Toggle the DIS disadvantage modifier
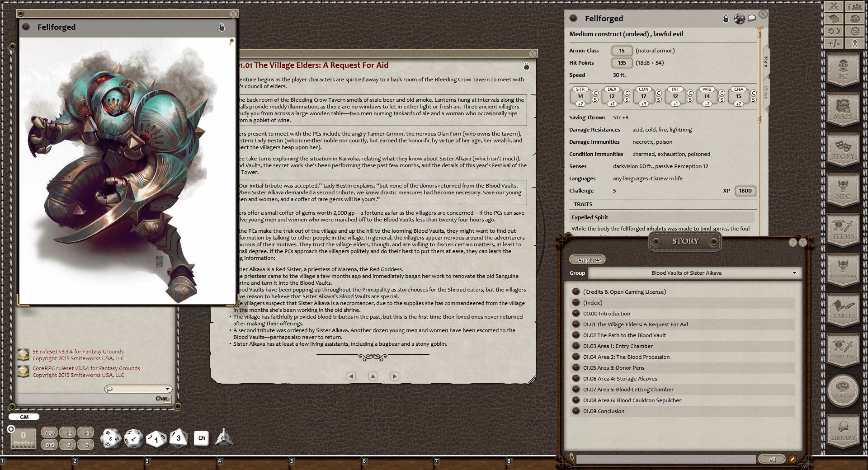 tap(50, 445)
